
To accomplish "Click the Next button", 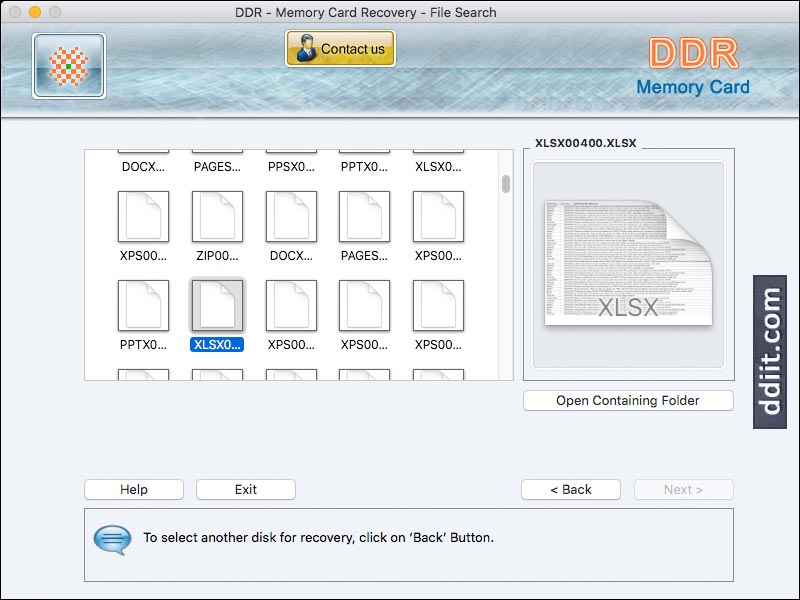I will (x=683, y=489).
